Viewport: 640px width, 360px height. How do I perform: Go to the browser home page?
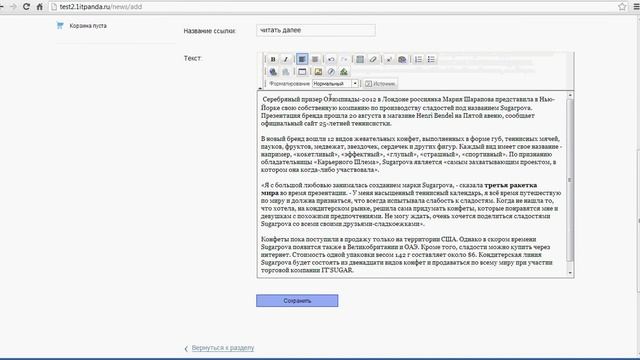point(40,7)
